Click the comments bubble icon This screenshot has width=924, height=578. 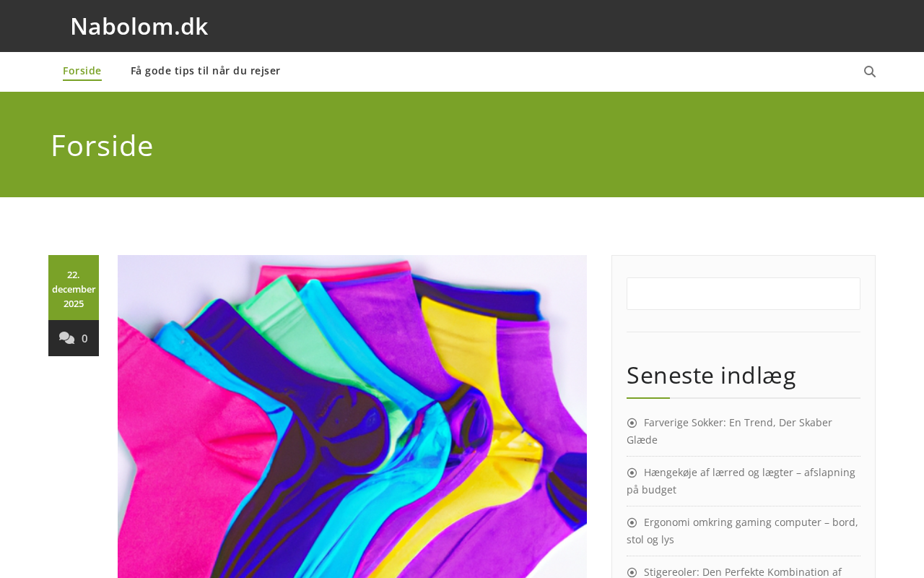(66, 338)
